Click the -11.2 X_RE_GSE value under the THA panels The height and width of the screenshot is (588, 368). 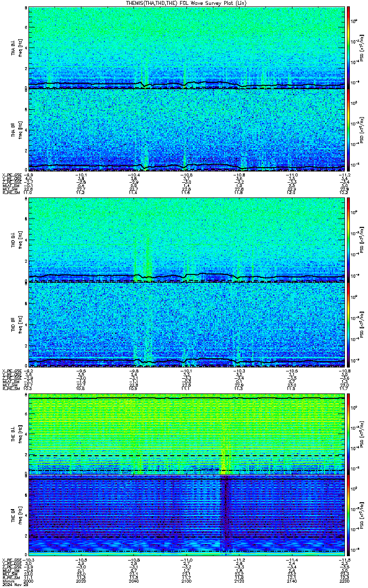tap(344, 175)
